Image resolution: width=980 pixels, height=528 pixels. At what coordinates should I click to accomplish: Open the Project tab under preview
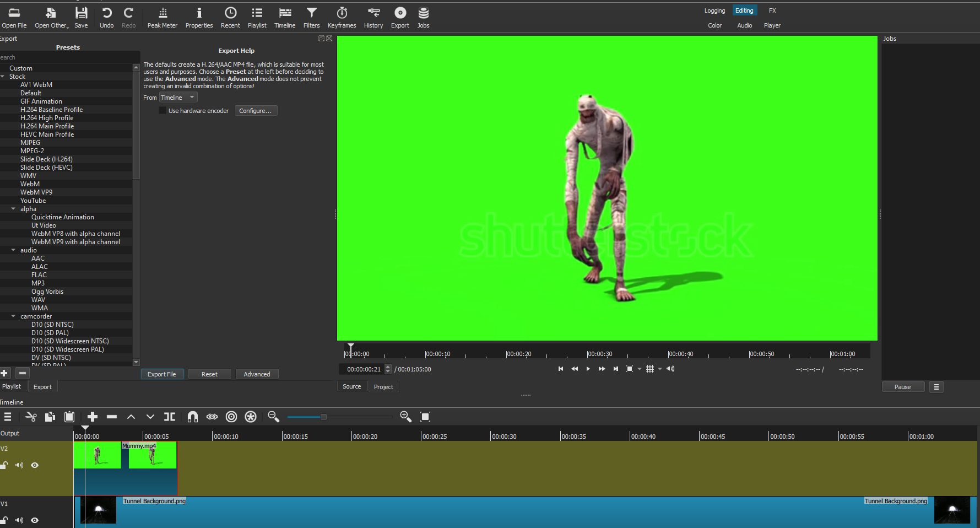tap(383, 386)
